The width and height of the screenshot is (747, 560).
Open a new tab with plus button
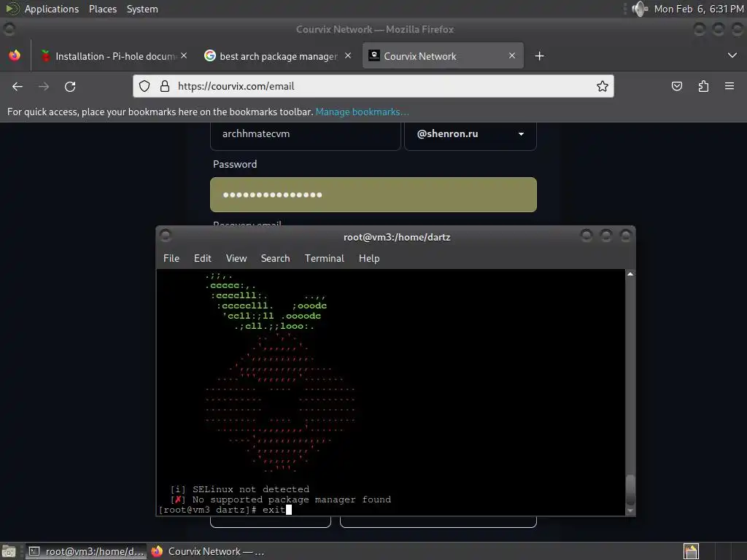coord(539,56)
